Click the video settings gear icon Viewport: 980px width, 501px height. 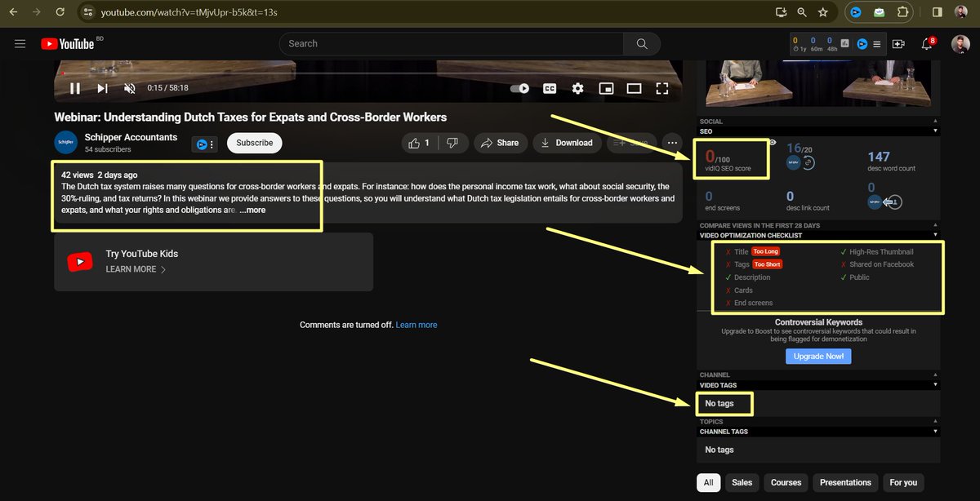[578, 88]
